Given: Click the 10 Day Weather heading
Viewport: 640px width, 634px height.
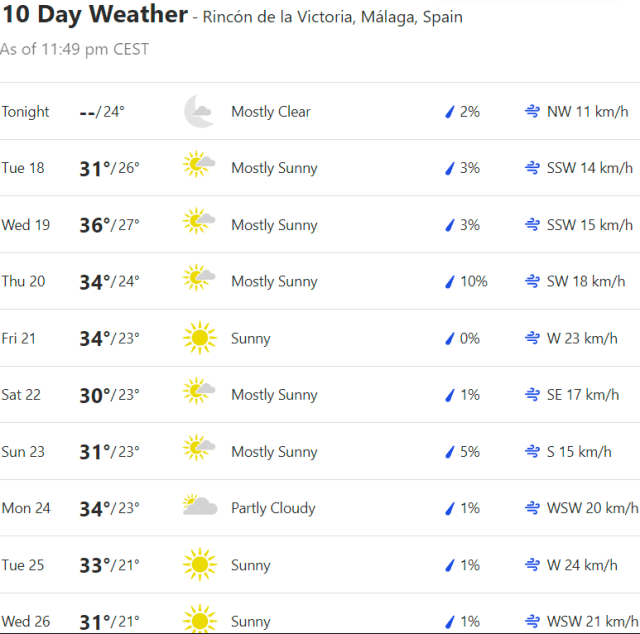Looking at the screenshot, I should (x=94, y=15).
